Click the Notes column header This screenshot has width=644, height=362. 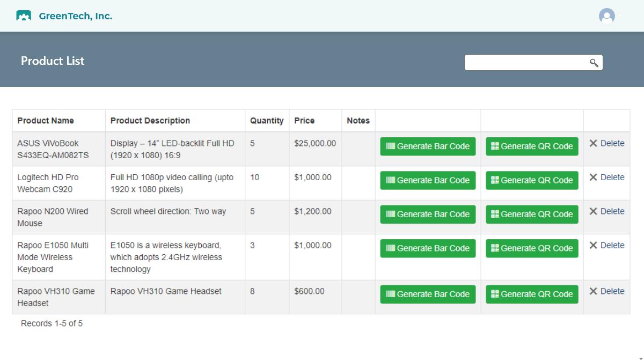point(358,121)
